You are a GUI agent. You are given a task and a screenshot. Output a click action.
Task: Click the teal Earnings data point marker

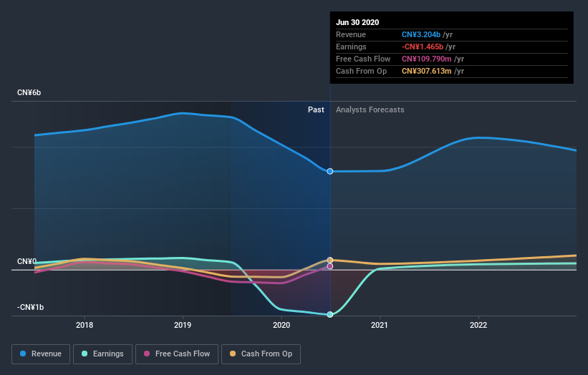tap(330, 314)
